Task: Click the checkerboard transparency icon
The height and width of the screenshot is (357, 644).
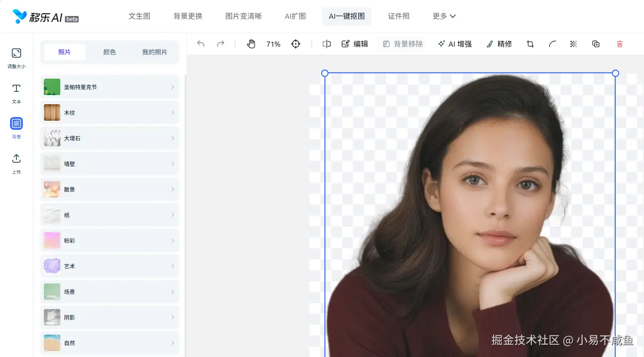Action: 574,44
